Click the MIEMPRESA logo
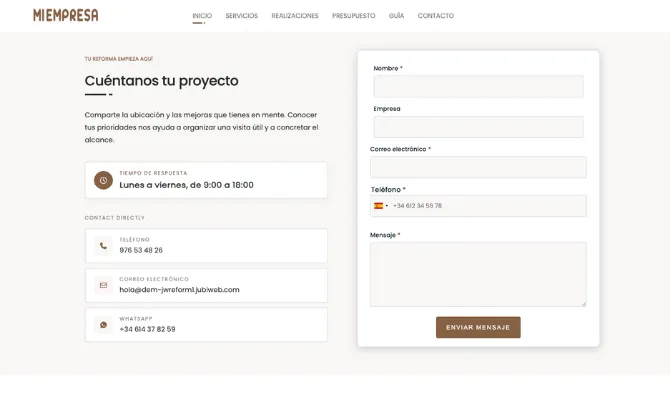The image size is (670, 417). 66,15
